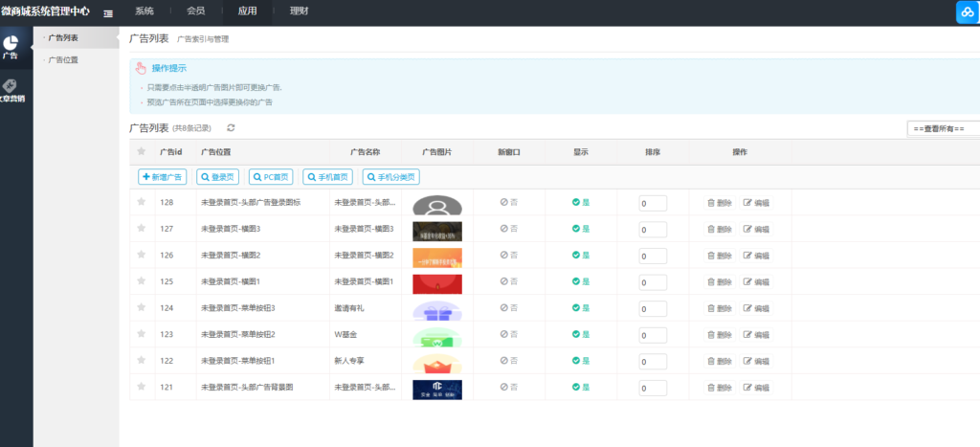Open the 系统 top menu

point(145,11)
